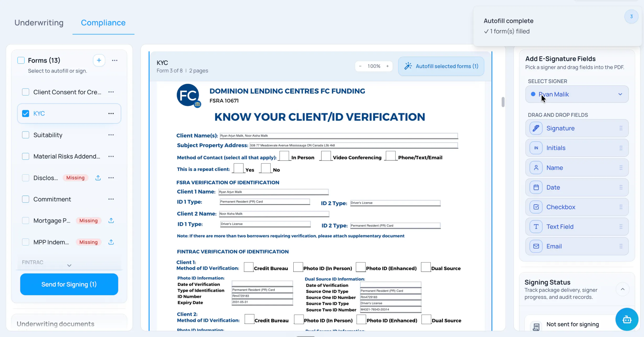Viewport: 644px width, 337px height.
Task: Click the 100% zoom level value
Action: pos(374,66)
